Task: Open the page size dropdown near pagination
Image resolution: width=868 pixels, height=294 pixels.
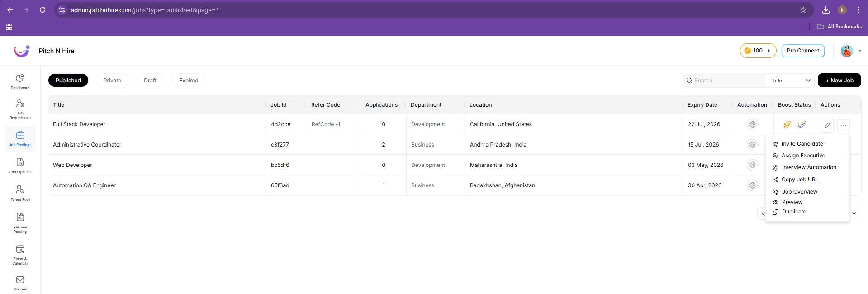Action: 854,213
